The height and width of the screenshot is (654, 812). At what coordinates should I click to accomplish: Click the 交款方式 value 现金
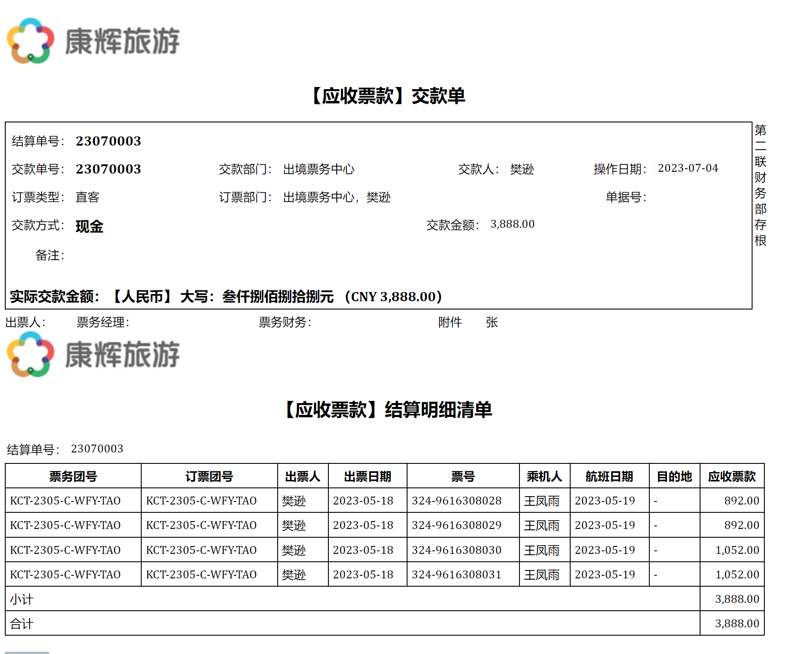[x=89, y=226]
